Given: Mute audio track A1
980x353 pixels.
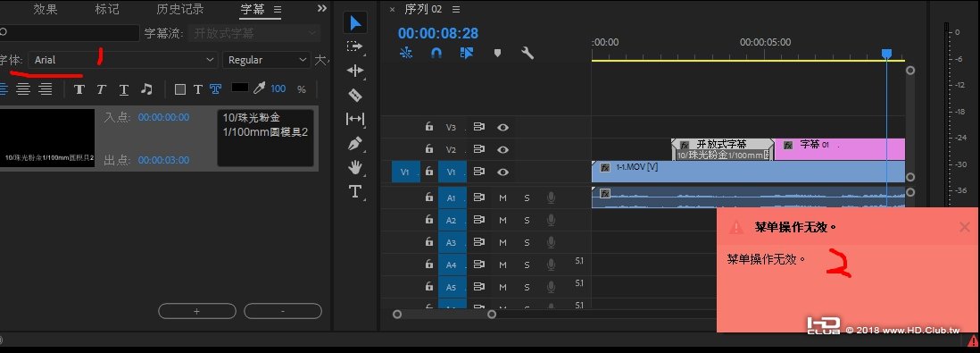Looking at the screenshot, I should tap(502, 198).
